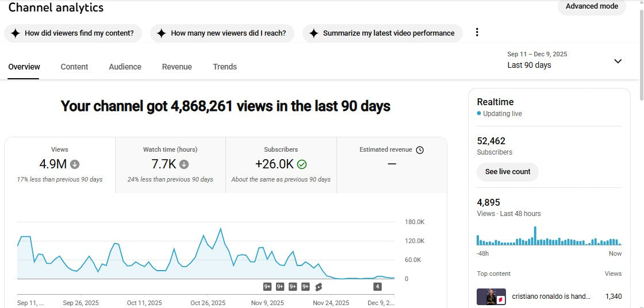The height and width of the screenshot is (308, 644).
Task: Click the green checkmark icon beside +26.0K
Action: point(302,164)
